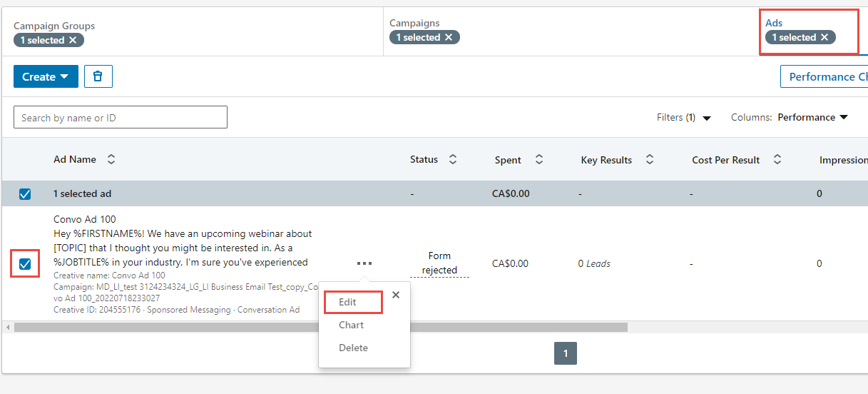This screenshot has width=868, height=394.
Task: Sort by Ad Name column
Action: click(111, 160)
